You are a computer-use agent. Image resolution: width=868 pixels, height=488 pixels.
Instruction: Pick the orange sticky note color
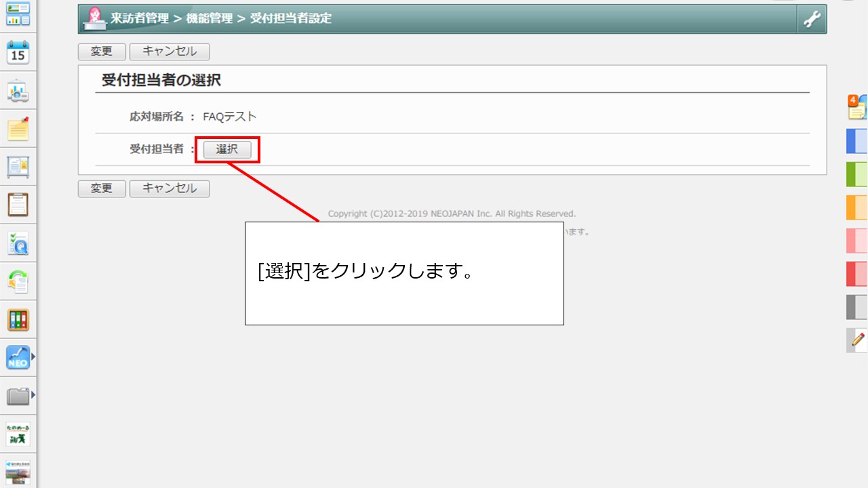pos(857,207)
